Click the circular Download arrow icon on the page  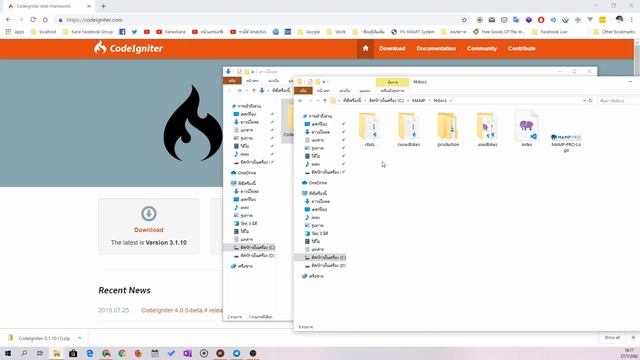(x=149, y=213)
